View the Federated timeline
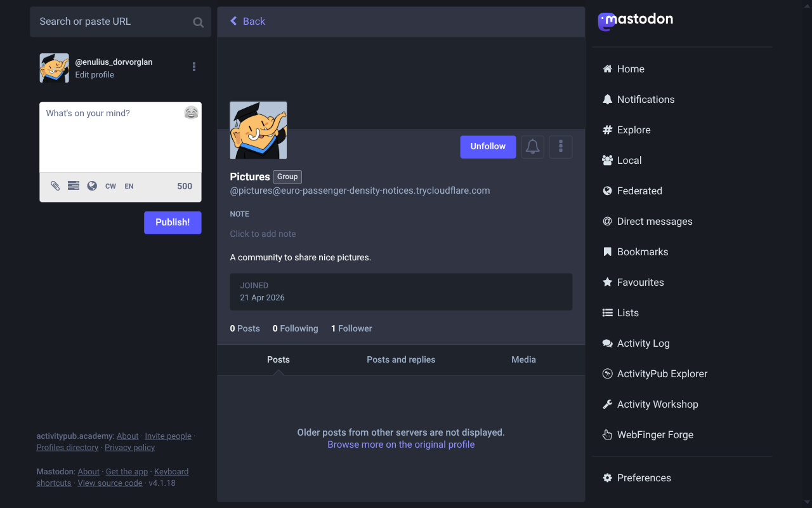Viewport: 812px width, 508px height. coord(640,190)
